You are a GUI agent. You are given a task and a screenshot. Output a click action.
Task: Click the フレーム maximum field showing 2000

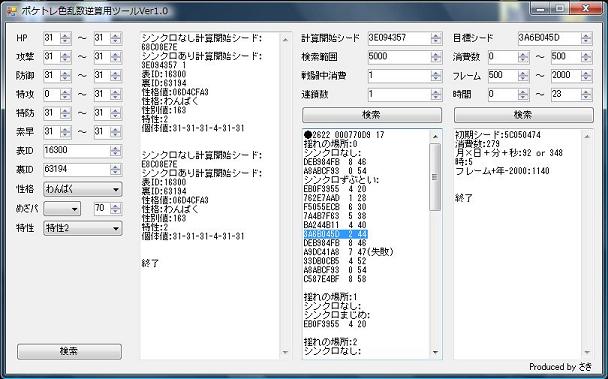[x=572, y=76]
